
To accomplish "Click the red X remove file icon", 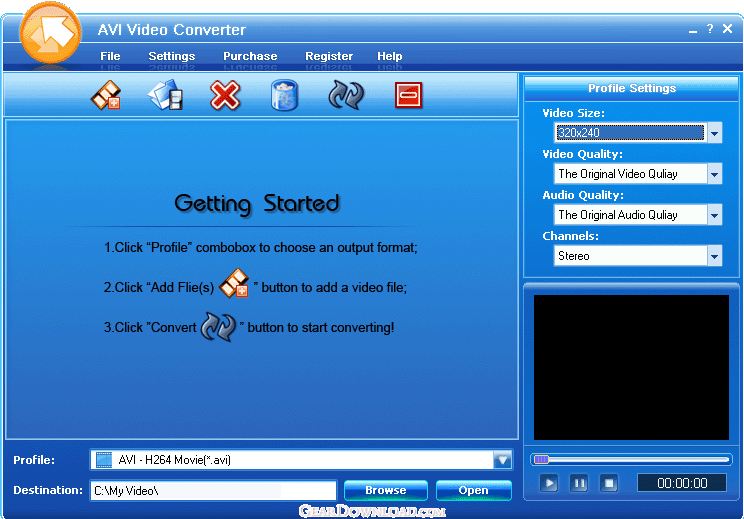I will (225, 95).
